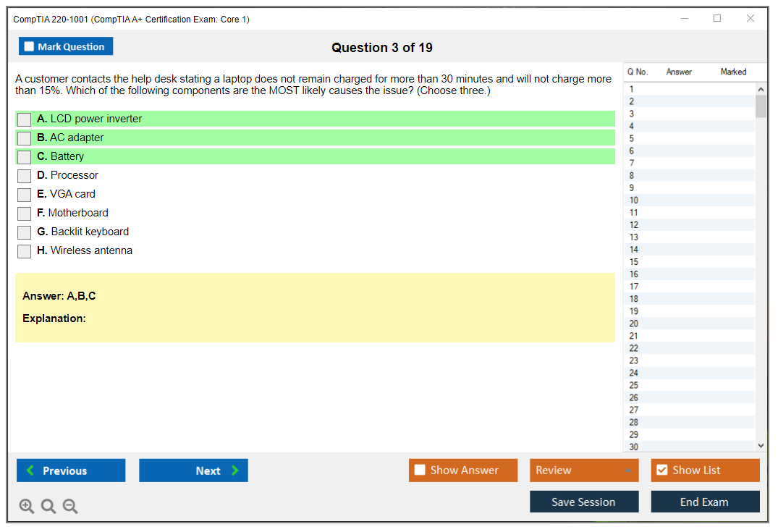Click the Save Session button
This screenshot has width=778, height=532.
click(584, 502)
